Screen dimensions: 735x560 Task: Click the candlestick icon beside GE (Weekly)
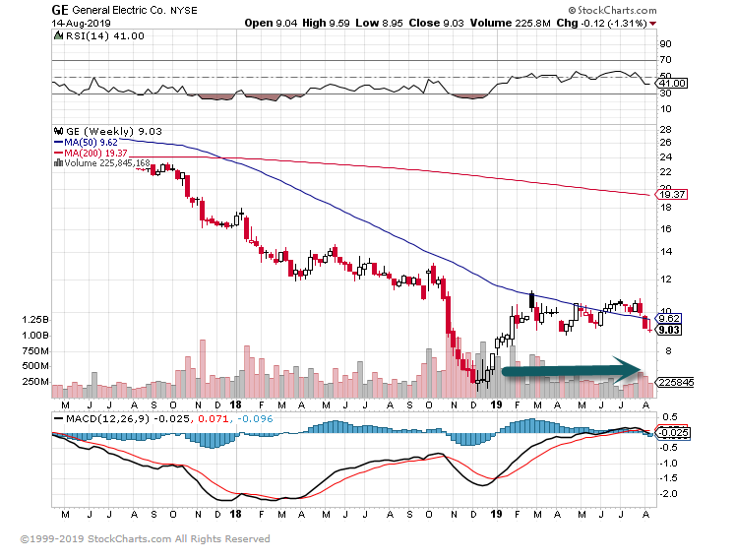(x=59, y=131)
